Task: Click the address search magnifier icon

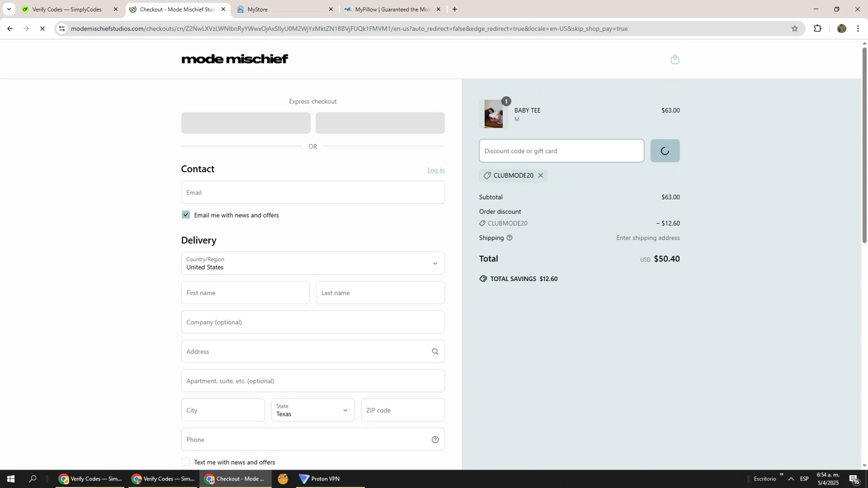Action: coord(435,352)
